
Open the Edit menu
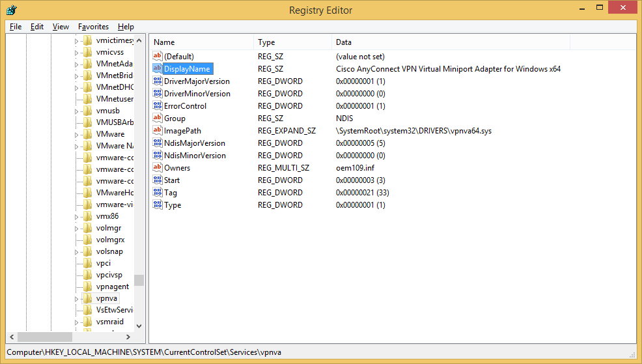(x=37, y=27)
